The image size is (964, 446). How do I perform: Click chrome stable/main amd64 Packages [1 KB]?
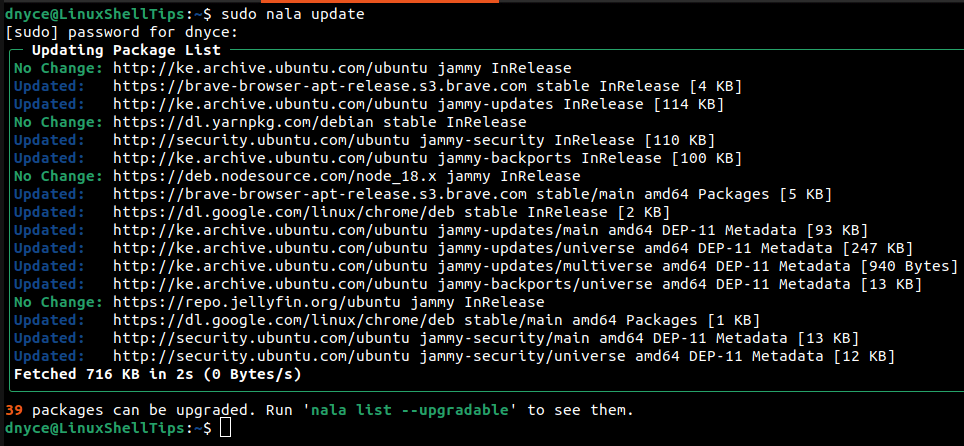[437, 321]
